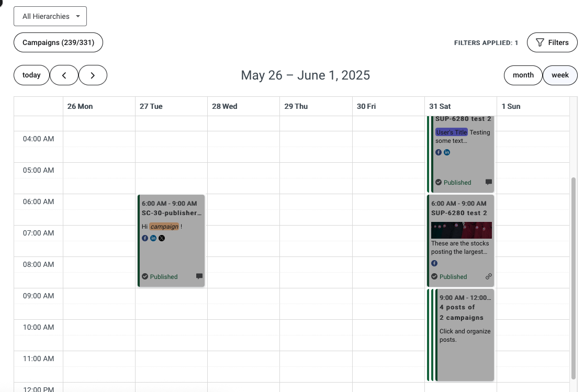The image size is (584, 392).
Task: Click the 06:00 AM time label
Action: point(38,201)
